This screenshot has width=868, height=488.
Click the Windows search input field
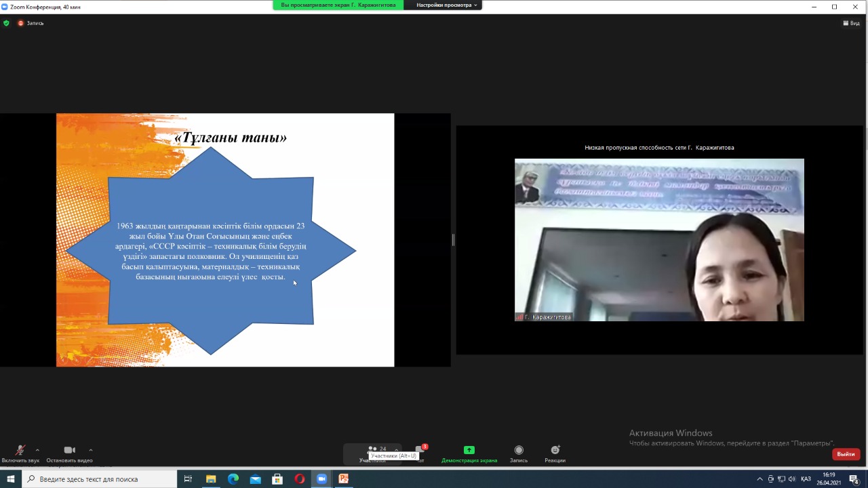click(100, 479)
